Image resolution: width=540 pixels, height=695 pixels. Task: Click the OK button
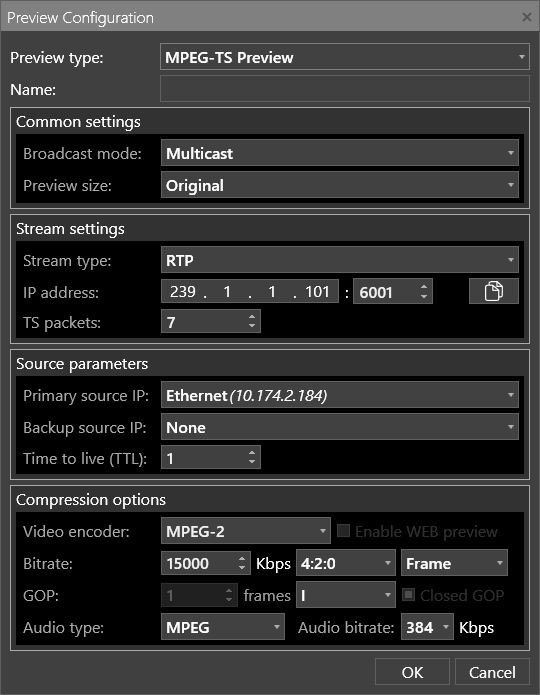click(x=412, y=672)
